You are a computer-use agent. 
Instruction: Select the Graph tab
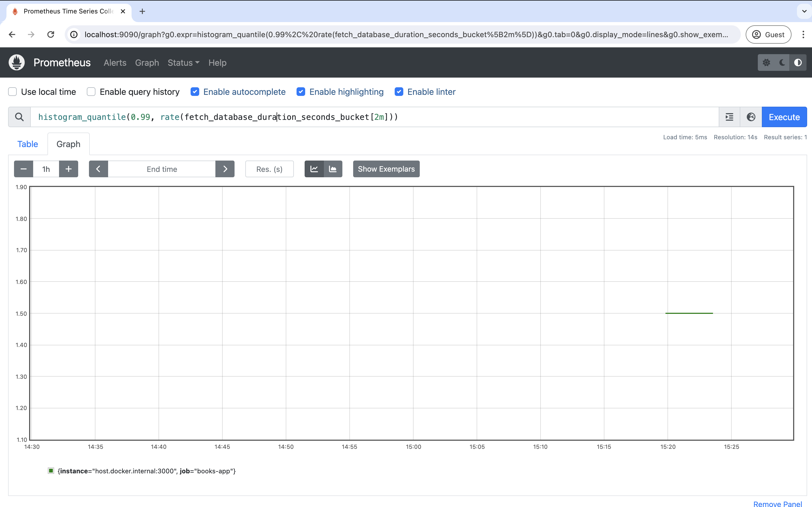(x=68, y=144)
